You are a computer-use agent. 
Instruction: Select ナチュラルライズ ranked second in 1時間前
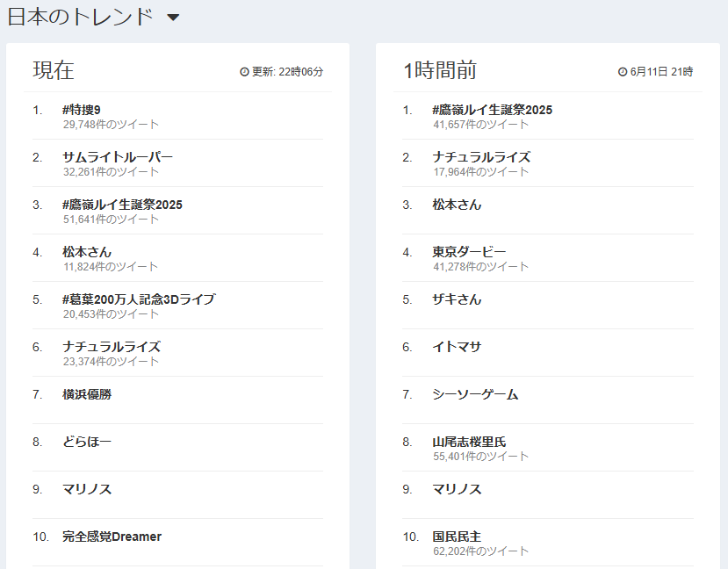481,157
